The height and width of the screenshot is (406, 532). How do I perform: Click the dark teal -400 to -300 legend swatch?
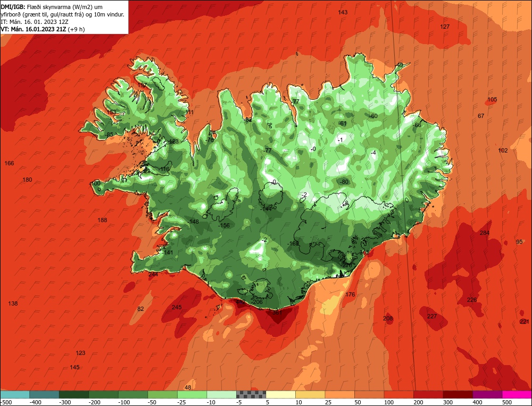click(44, 394)
